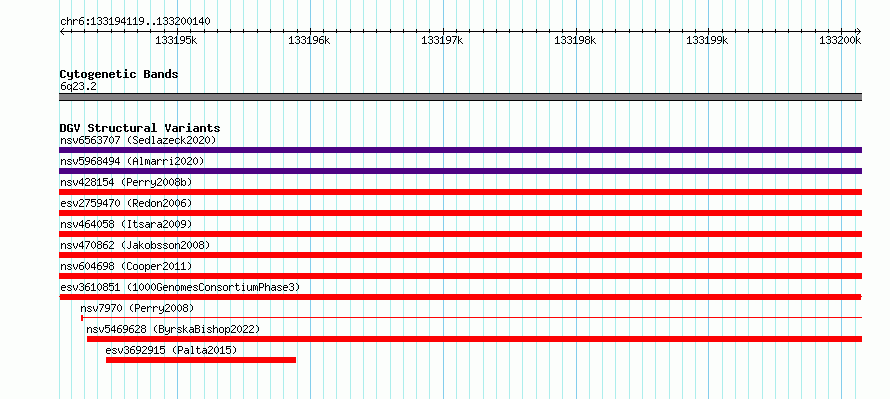Image resolution: width=890 pixels, height=399 pixels.
Task: Click the 133199k ruler tick label
Action: coord(708,40)
